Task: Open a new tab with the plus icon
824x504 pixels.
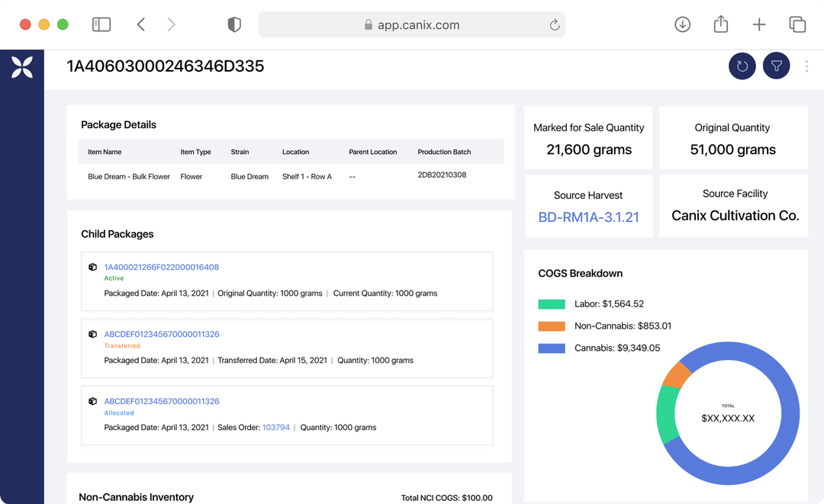Action: 759,24
